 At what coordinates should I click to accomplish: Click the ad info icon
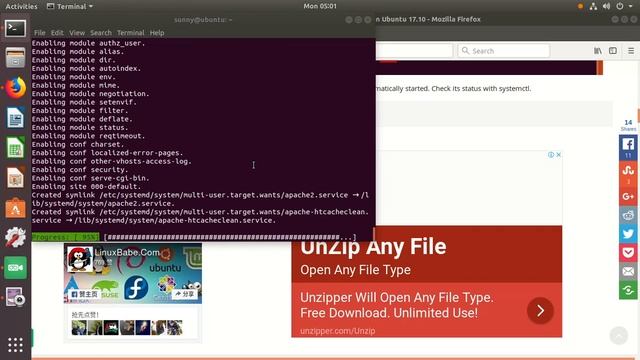[551, 155]
